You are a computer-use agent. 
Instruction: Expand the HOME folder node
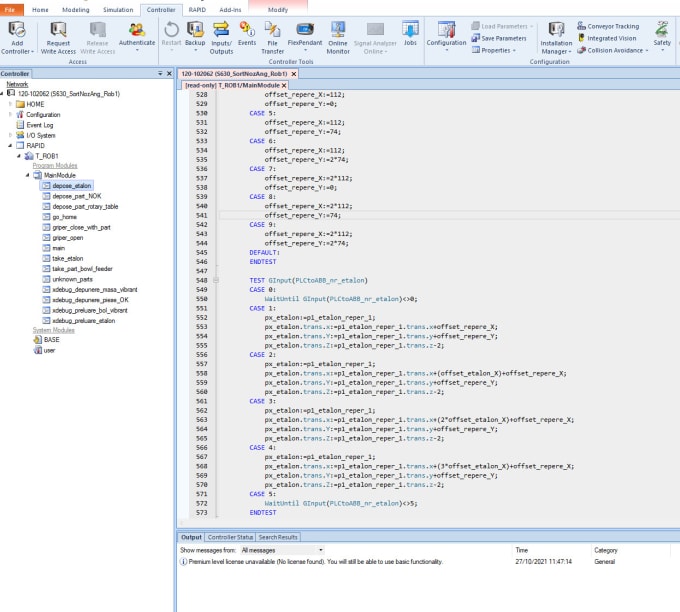coord(10,104)
